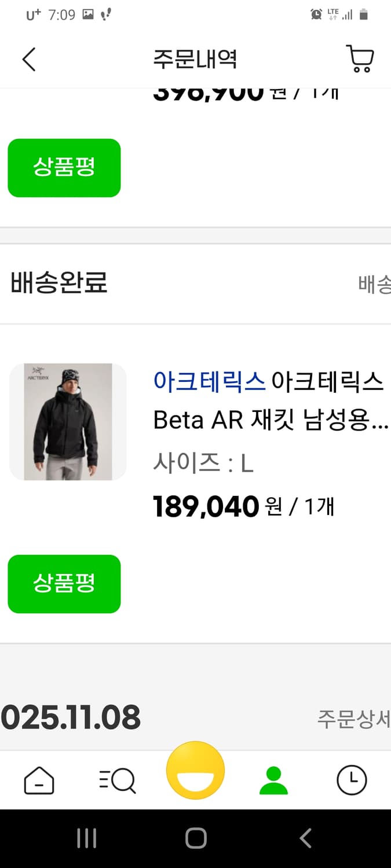Open recently viewed with the clock icon
Viewport: 391px width, 868px height.
pyautogui.click(x=352, y=779)
